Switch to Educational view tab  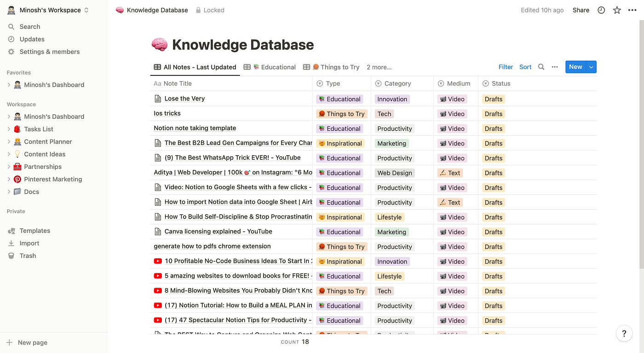pos(270,67)
